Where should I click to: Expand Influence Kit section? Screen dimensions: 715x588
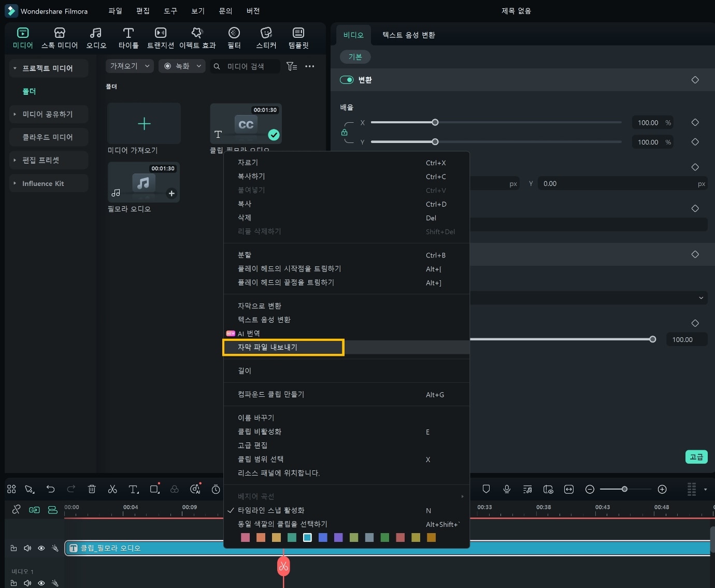pyautogui.click(x=15, y=183)
